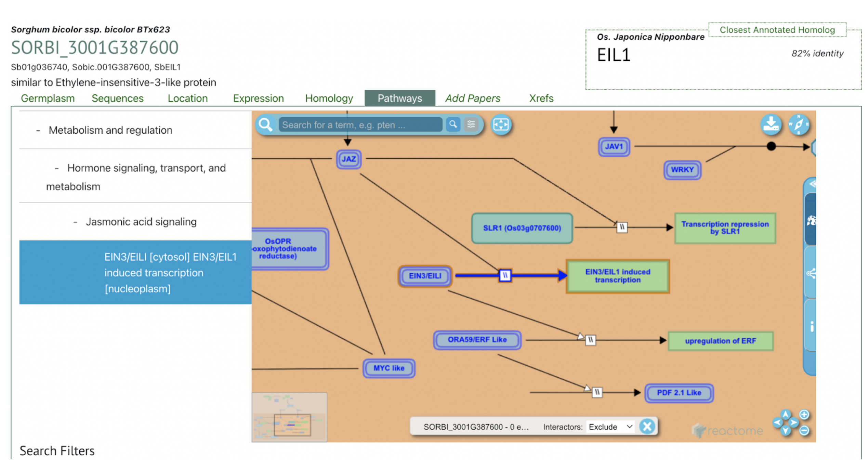Open interactors share-node panel

(811, 273)
